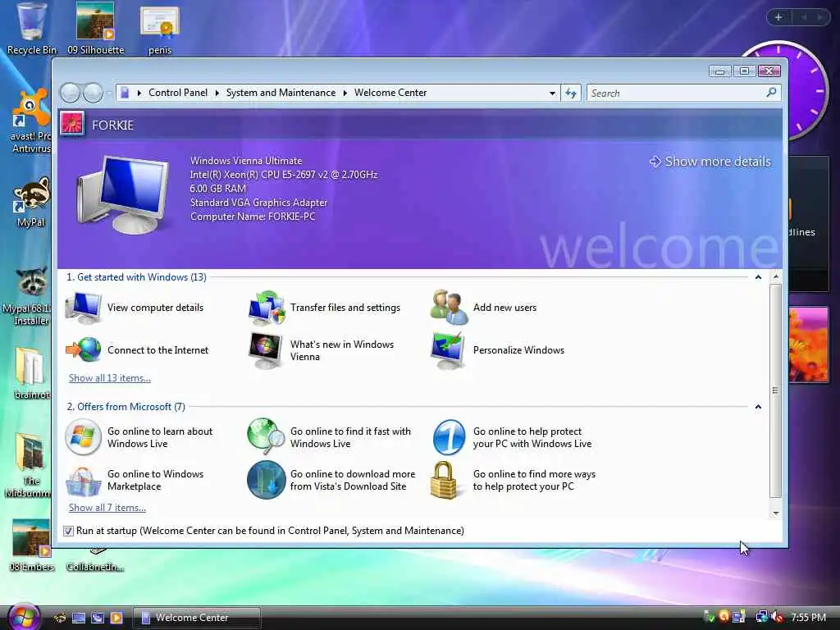Select the 09 Silhouette desktop file

click(95, 29)
